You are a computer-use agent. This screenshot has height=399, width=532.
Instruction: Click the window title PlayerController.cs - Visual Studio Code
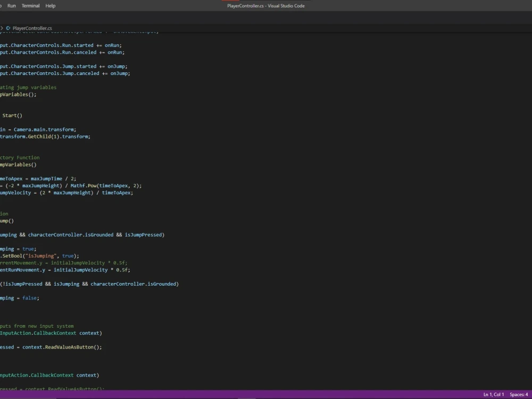(265, 6)
